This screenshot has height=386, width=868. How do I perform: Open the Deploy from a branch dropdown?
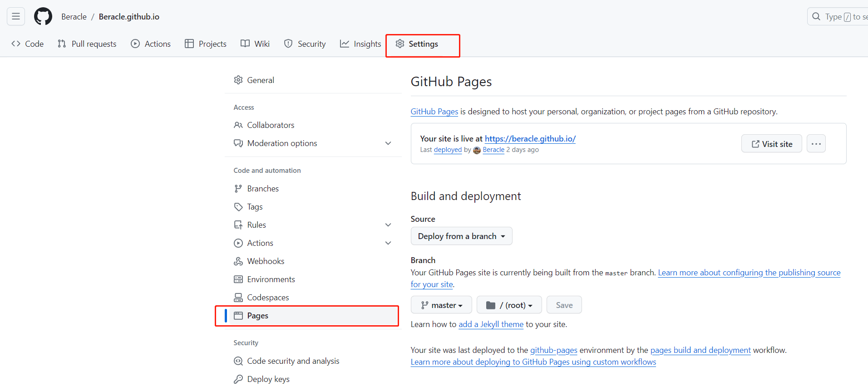coord(462,236)
